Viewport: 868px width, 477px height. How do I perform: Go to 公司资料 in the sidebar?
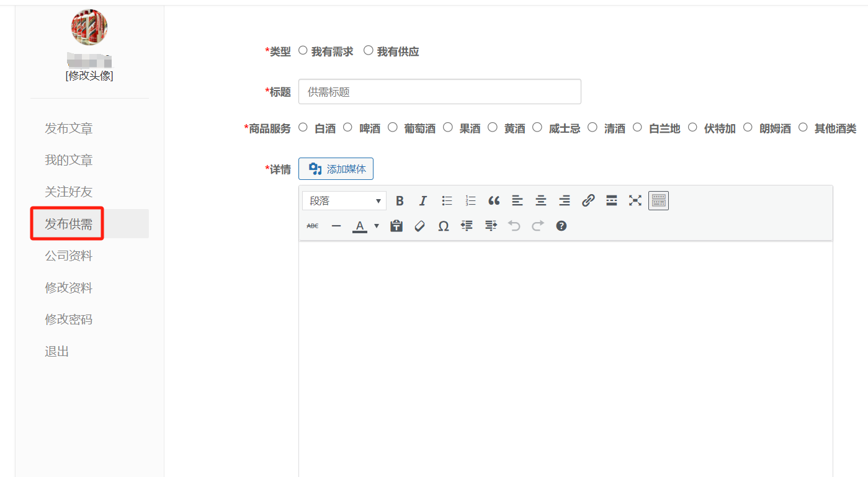click(69, 256)
